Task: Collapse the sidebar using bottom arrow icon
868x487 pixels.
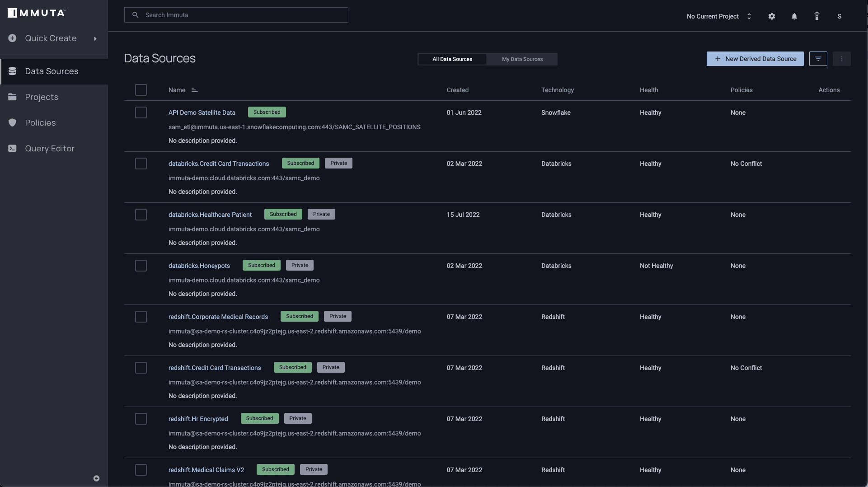Action: pyautogui.click(x=96, y=478)
